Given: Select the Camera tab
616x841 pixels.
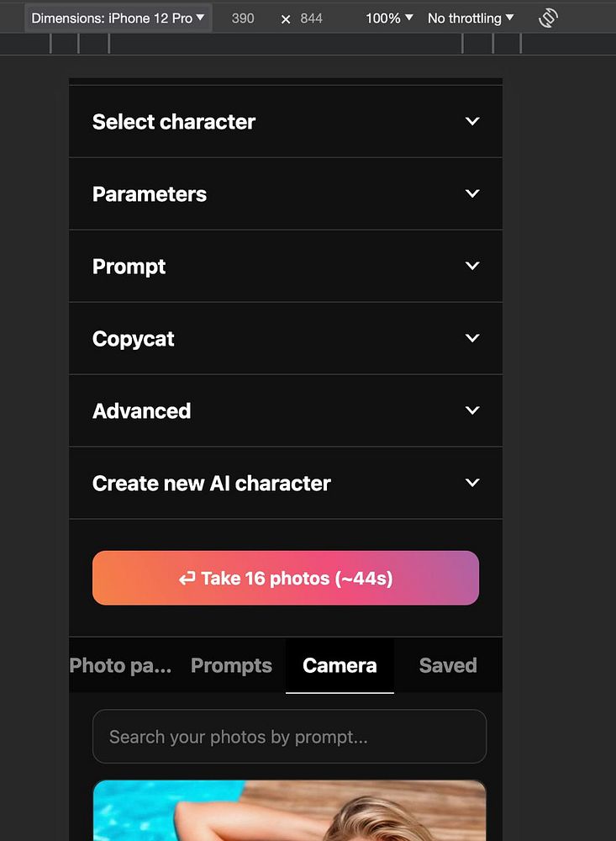Looking at the screenshot, I should (x=340, y=665).
